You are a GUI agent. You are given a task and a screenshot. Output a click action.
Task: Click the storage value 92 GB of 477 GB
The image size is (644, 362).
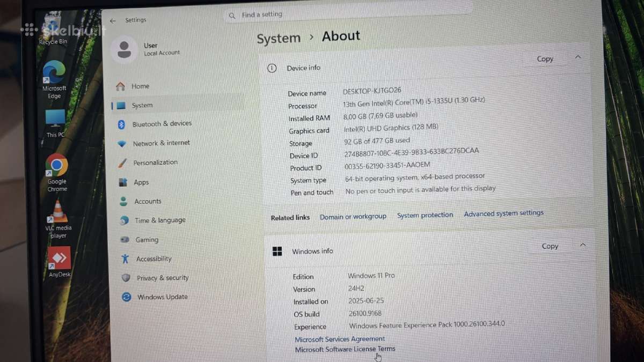point(377,141)
